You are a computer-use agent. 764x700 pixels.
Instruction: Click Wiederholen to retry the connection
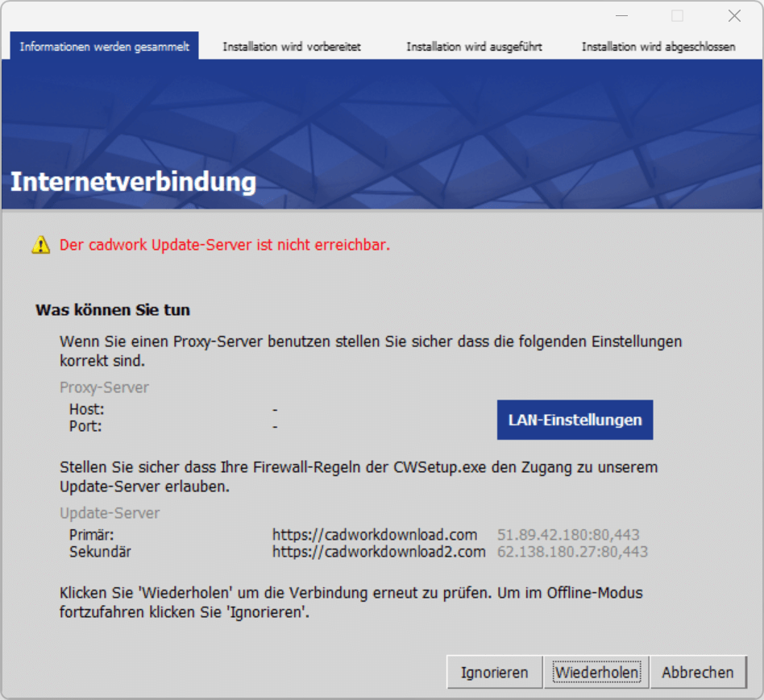tap(596, 672)
